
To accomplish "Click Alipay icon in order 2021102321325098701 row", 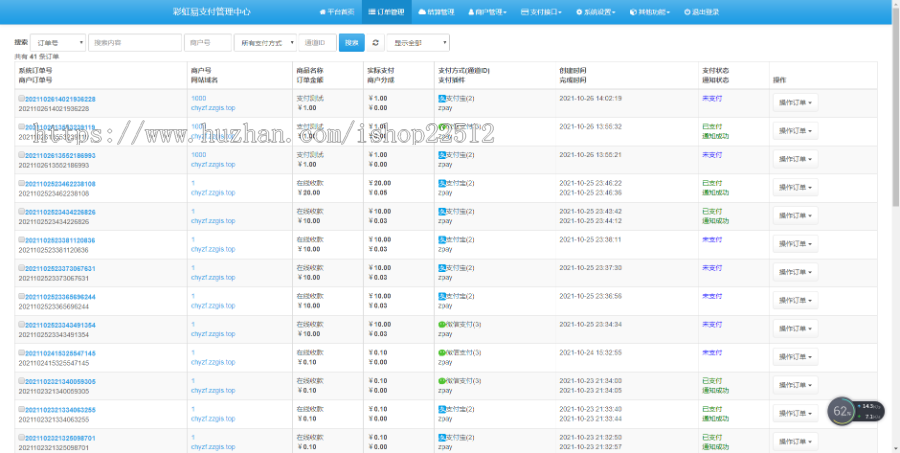I will click(441, 437).
